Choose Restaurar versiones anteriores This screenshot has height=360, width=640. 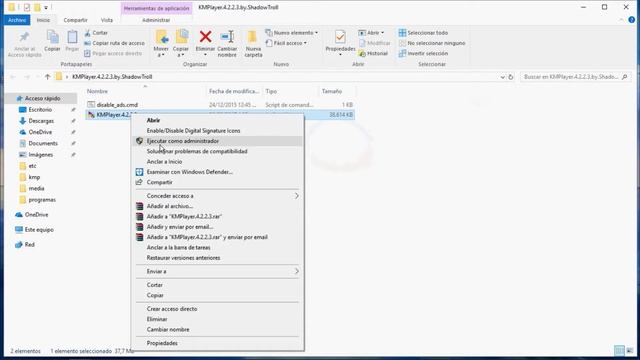(x=218, y=258)
